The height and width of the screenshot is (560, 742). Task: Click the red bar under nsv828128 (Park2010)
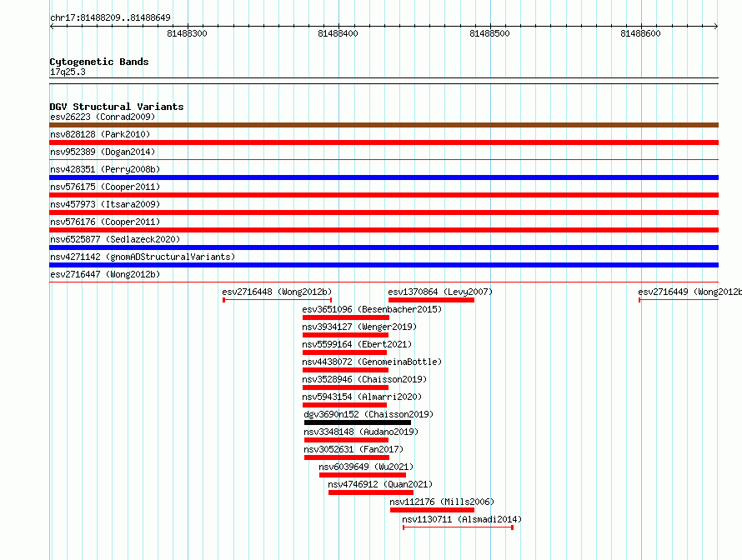tap(384, 142)
